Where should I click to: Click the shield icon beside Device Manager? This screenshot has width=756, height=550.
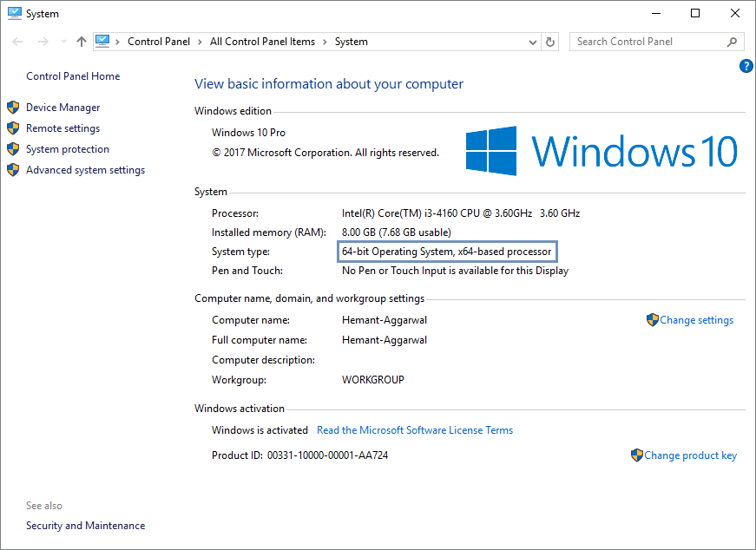point(13,108)
